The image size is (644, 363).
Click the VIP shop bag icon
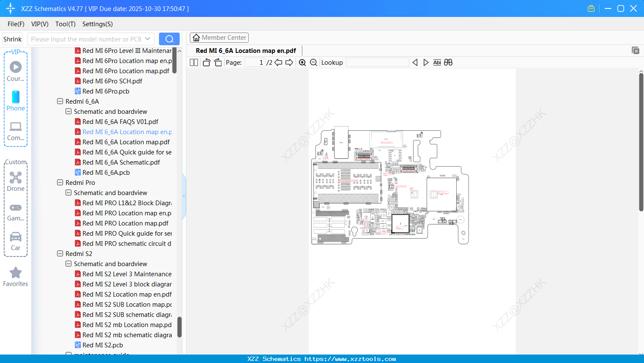pos(591,8)
